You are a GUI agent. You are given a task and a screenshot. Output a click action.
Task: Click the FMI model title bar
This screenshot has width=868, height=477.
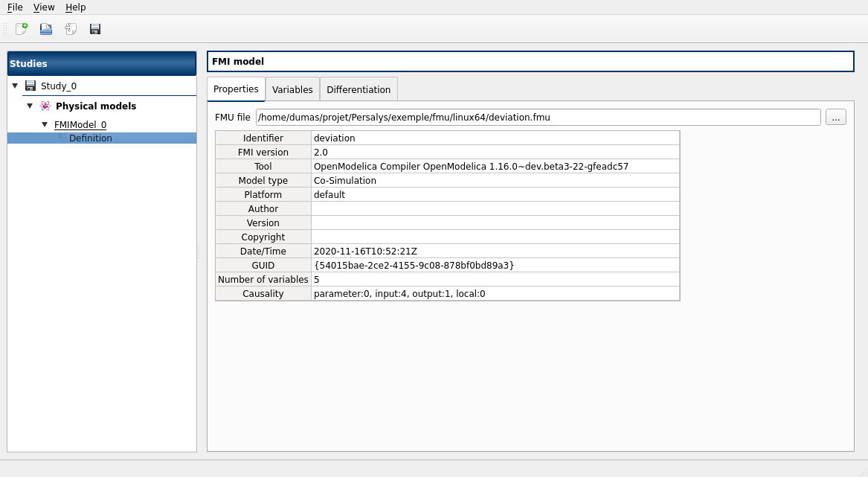tap(530, 62)
